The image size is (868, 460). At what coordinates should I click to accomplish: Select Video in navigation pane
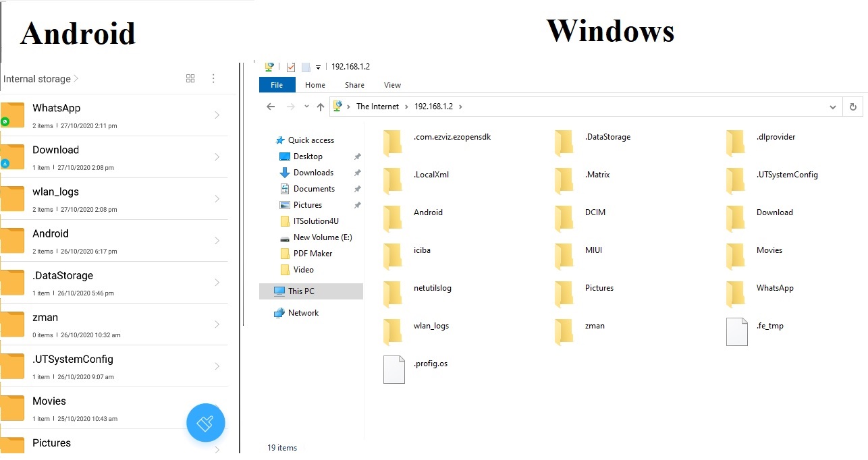pos(296,270)
